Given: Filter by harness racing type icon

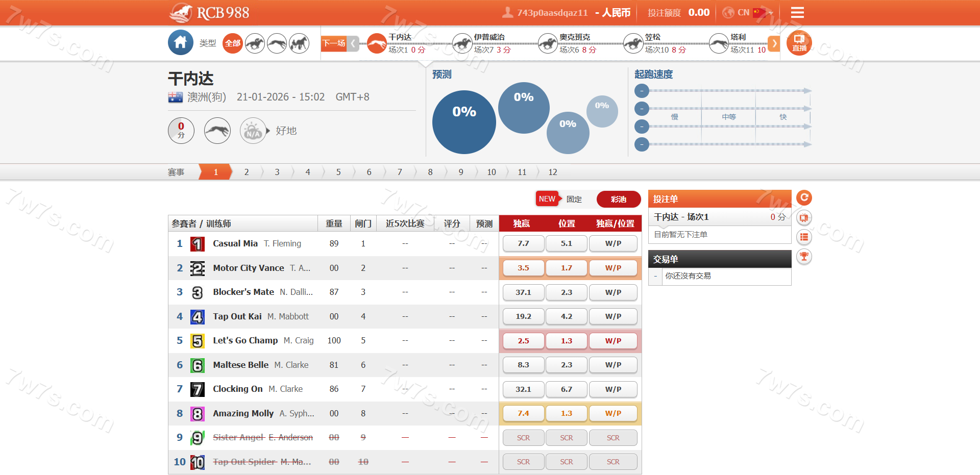Looking at the screenshot, I should (x=299, y=43).
